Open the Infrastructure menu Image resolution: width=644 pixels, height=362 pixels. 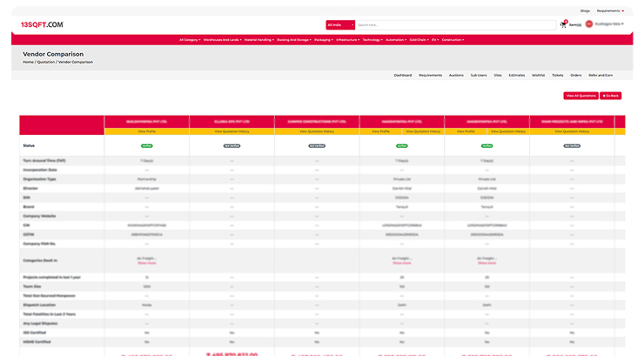pos(348,40)
